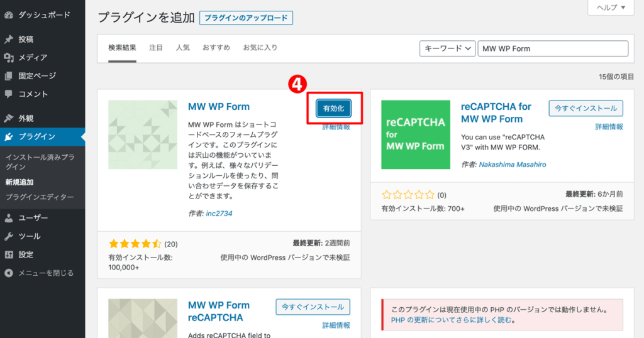Image resolution: width=644 pixels, height=338 pixels.
Task: Click the プラグインを追加 page heading
Action: point(146,18)
